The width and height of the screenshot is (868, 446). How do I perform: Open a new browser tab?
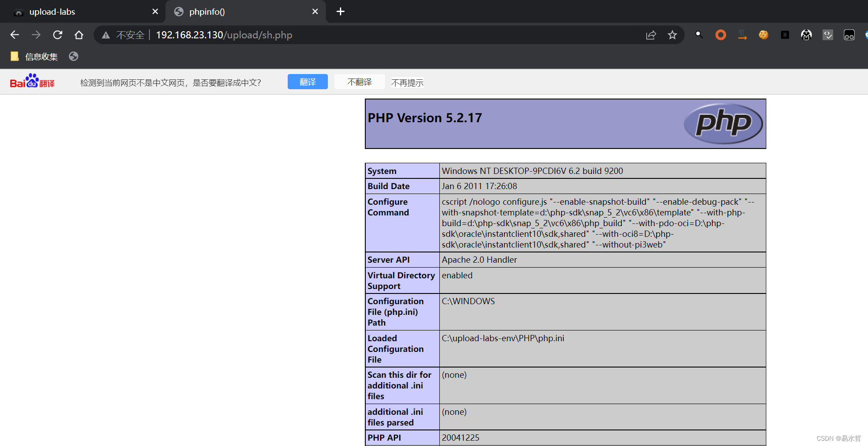click(x=340, y=12)
